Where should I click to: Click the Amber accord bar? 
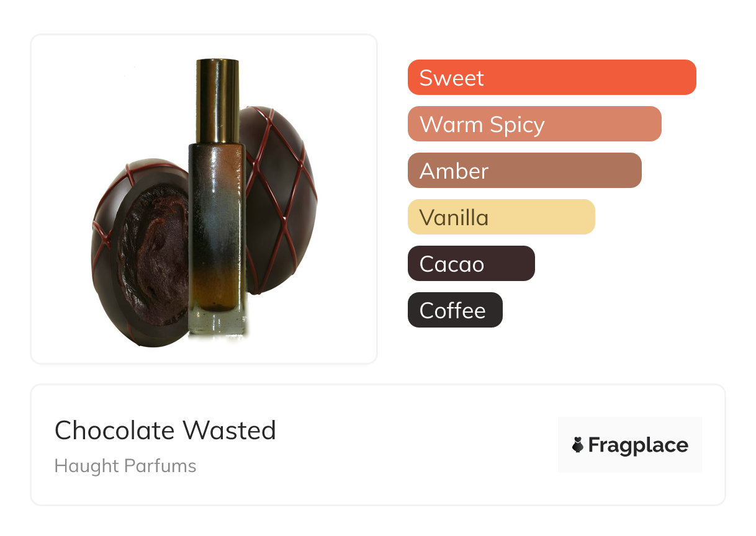click(x=524, y=171)
